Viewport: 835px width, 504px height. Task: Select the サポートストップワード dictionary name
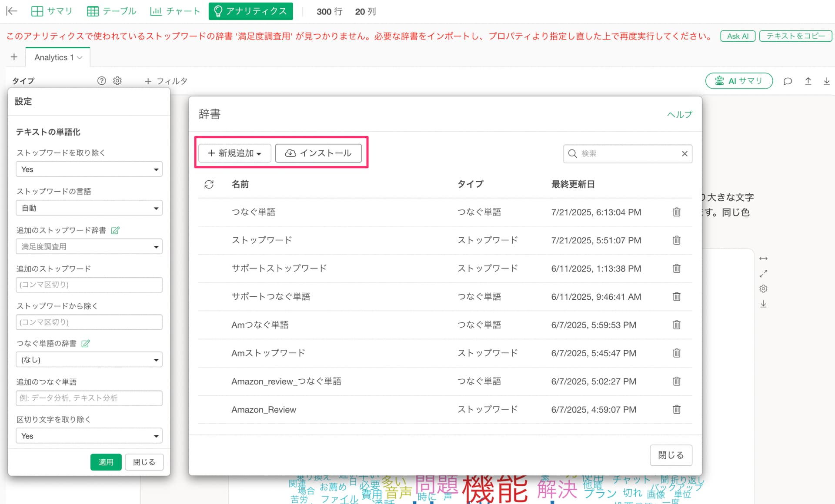click(x=279, y=269)
